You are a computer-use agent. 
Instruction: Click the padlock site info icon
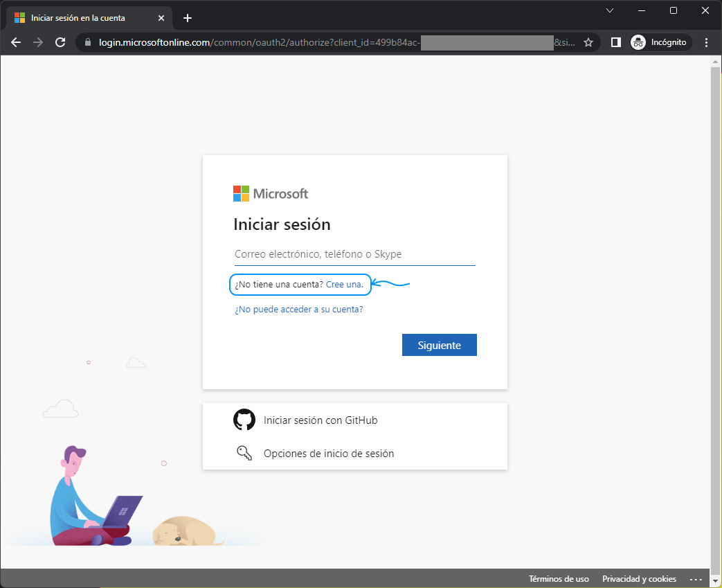tap(88, 42)
